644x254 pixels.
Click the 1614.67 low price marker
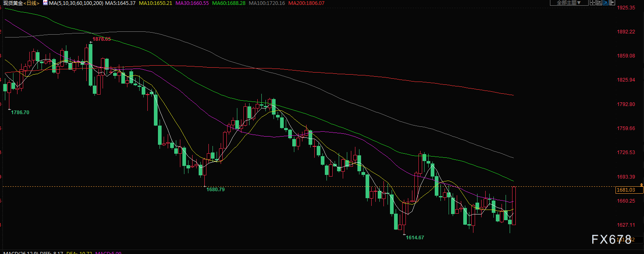(415, 238)
